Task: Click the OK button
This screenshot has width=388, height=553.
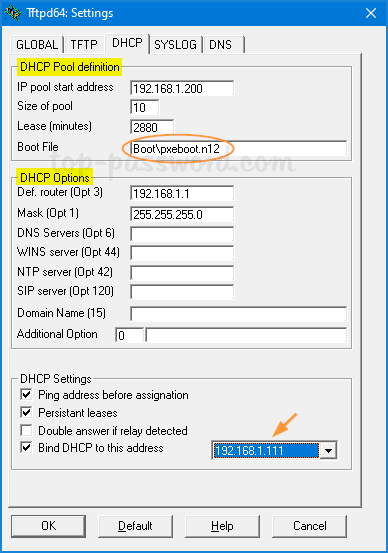Action: (x=48, y=526)
